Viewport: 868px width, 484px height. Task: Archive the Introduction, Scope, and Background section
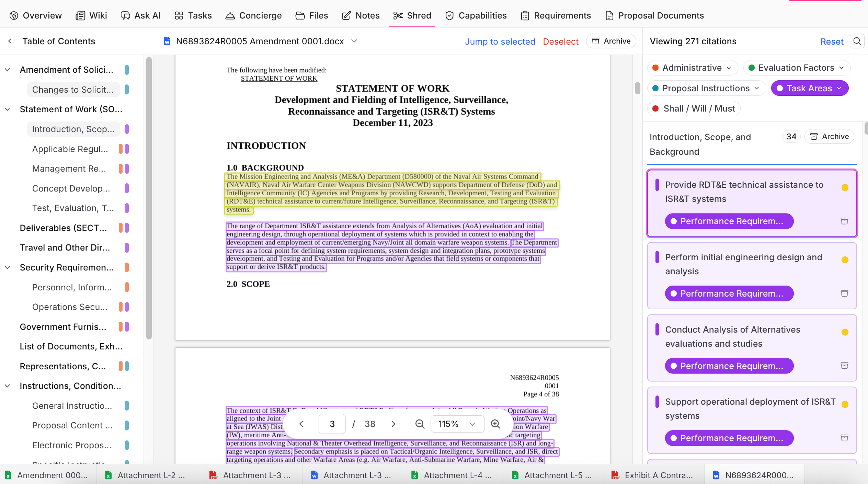[x=829, y=137]
